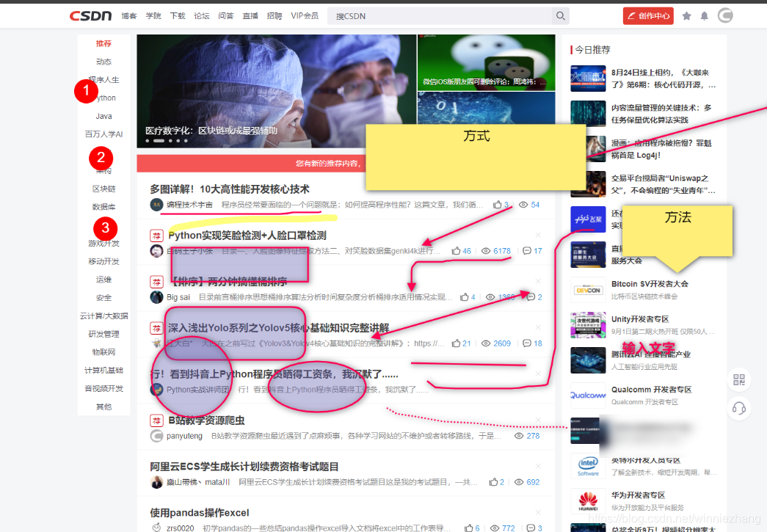Open 博客 in the top navigation
Screen dimensions: 767x532
click(129, 15)
